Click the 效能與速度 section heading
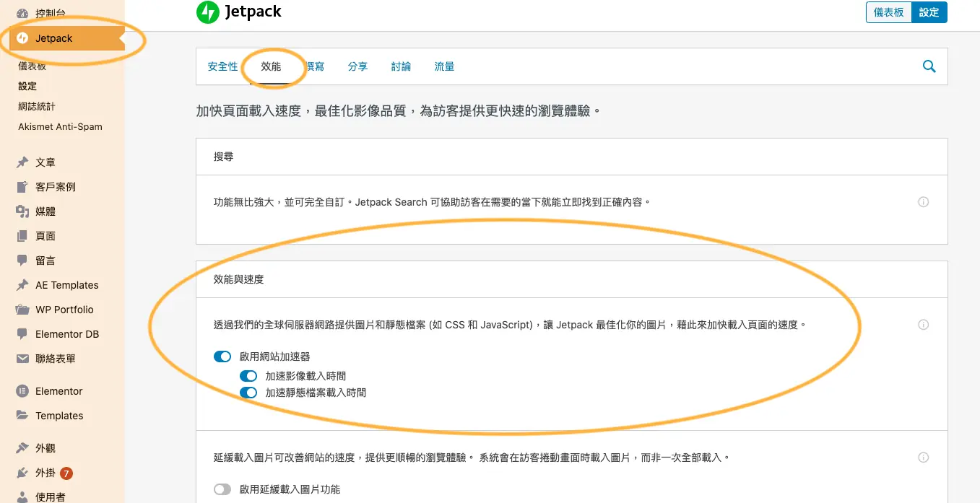The image size is (980, 503). [x=238, y=279]
